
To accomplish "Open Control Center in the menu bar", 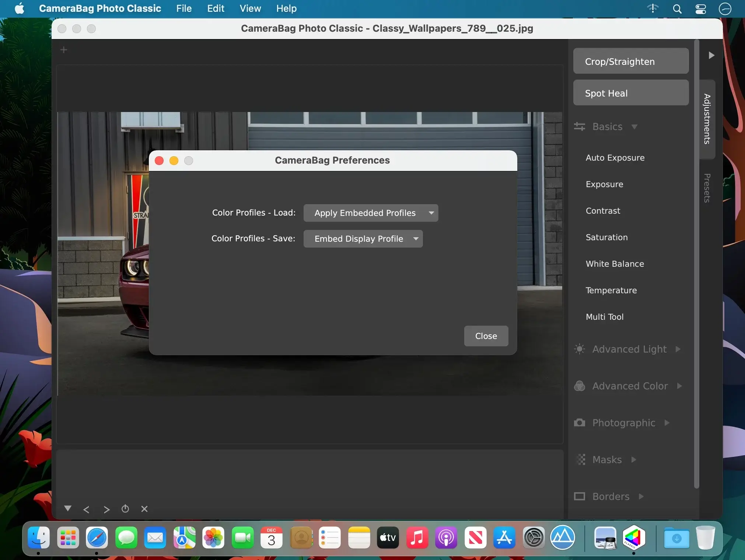I will pyautogui.click(x=700, y=9).
